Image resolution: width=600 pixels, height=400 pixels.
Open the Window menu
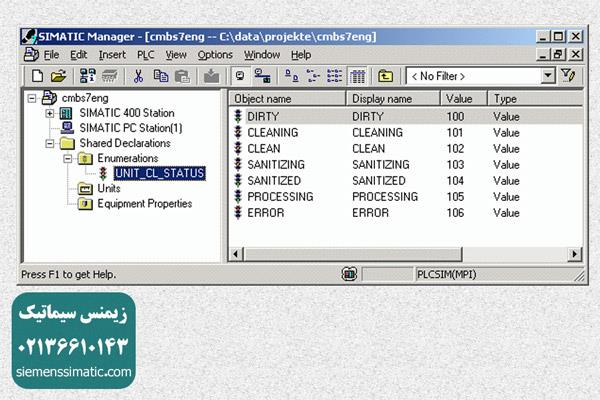click(x=262, y=55)
